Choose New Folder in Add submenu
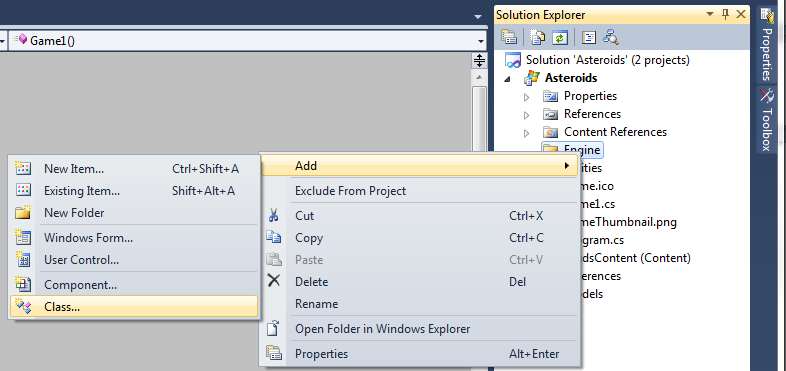The image size is (786, 371). click(134, 213)
